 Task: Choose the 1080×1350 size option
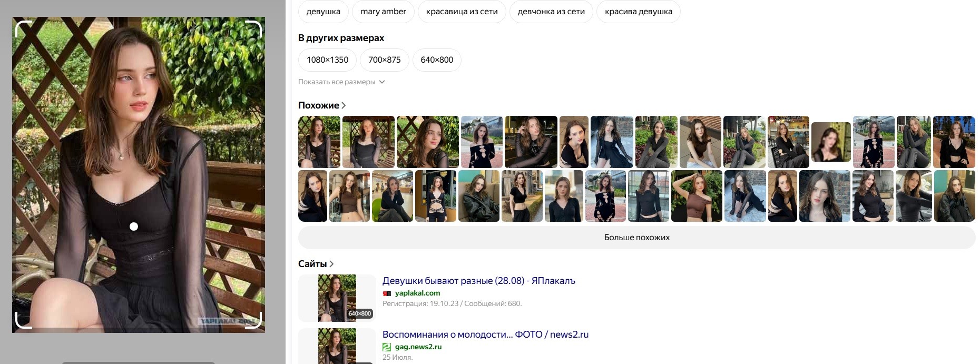click(327, 60)
